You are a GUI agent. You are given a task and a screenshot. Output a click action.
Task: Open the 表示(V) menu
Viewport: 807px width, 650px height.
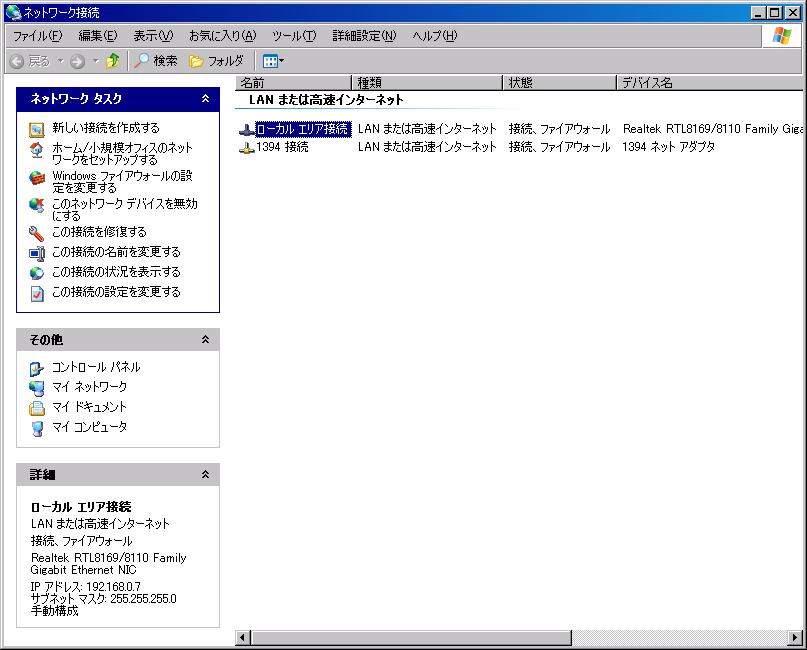153,36
